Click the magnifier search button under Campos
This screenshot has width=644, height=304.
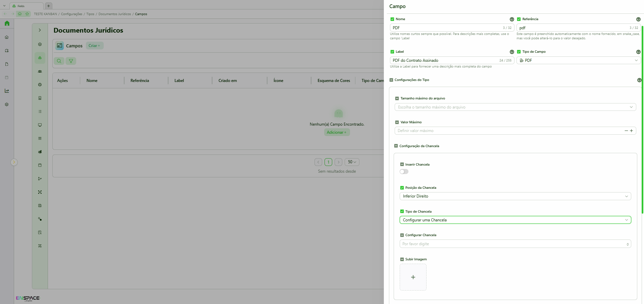pos(59,61)
